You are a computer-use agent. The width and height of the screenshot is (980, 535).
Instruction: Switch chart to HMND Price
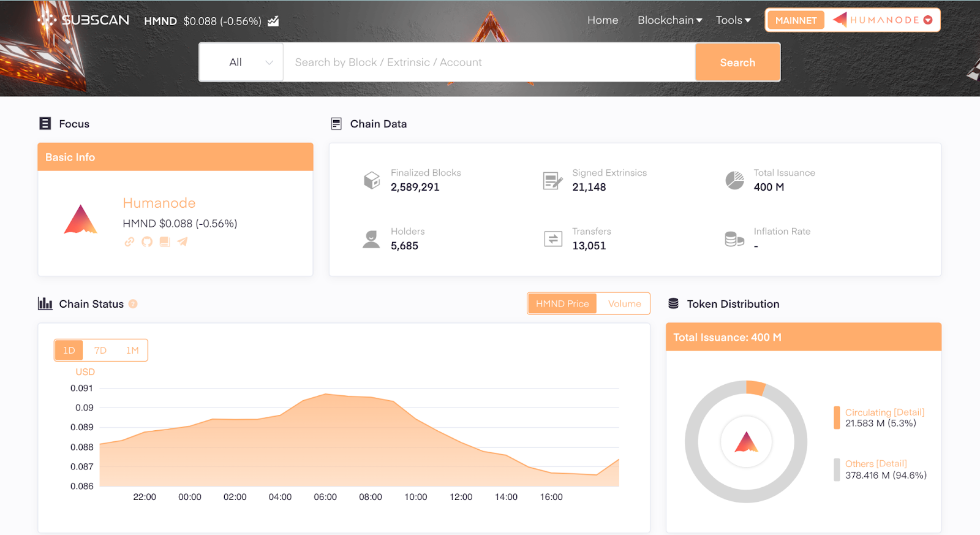click(562, 303)
